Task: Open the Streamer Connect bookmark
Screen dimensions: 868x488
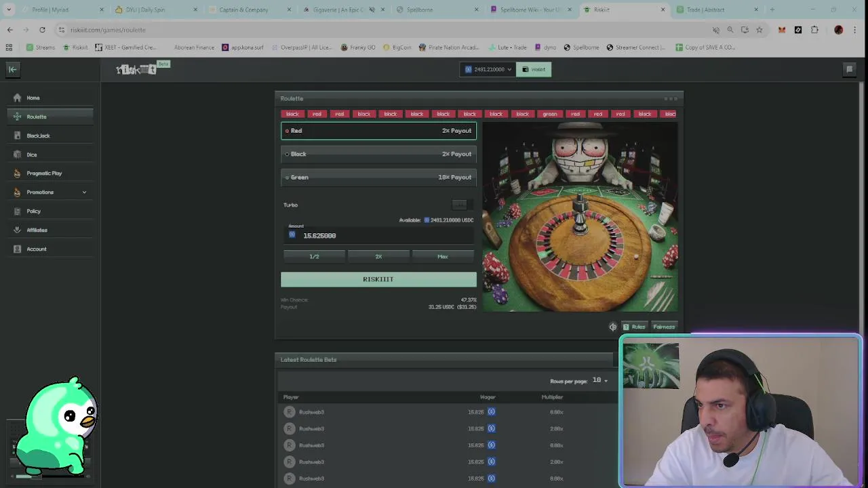Action: [635, 47]
